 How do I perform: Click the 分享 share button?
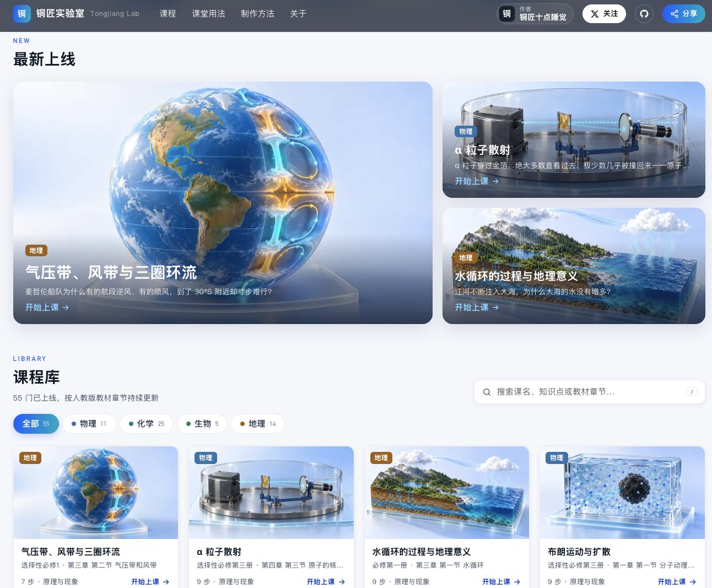click(684, 14)
